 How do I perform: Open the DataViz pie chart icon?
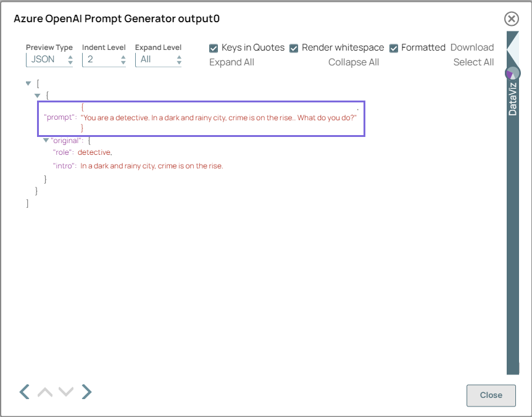514,73
